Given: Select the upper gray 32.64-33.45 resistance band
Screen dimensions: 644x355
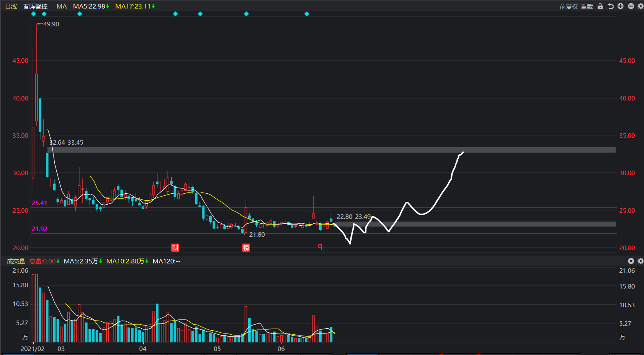Looking at the screenshot, I should tap(331, 150).
